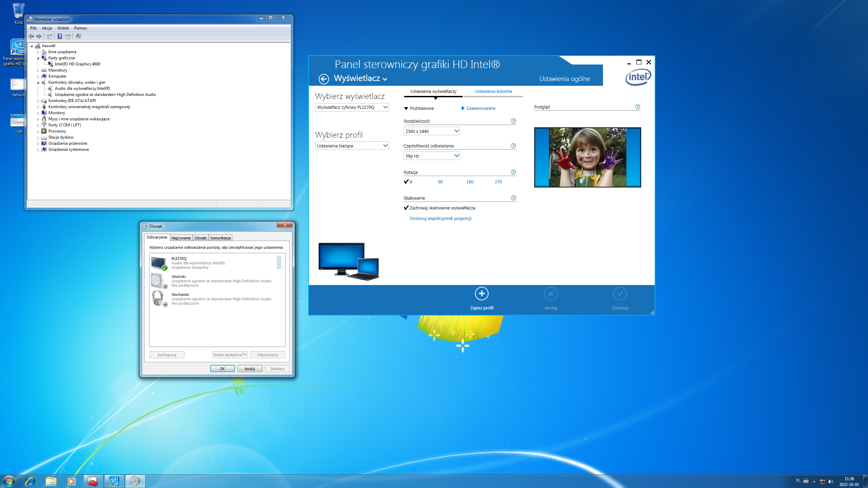Expand the Monitory tree node
This screenshot has width=868, height=488.
point(38,113)
